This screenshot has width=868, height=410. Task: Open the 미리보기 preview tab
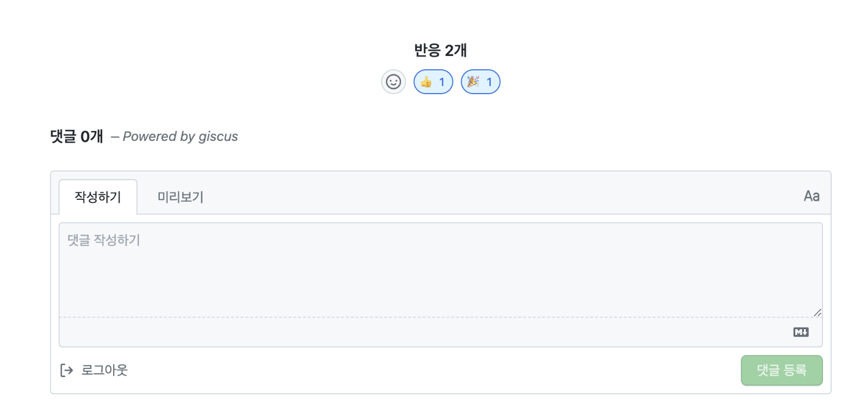[x=180, y=197]
